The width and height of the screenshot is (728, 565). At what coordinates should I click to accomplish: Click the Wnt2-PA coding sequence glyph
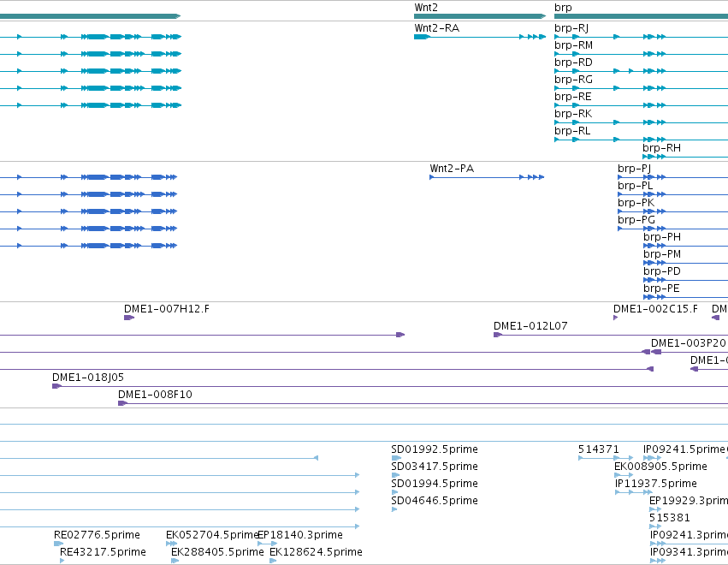(x=487, y=177)
